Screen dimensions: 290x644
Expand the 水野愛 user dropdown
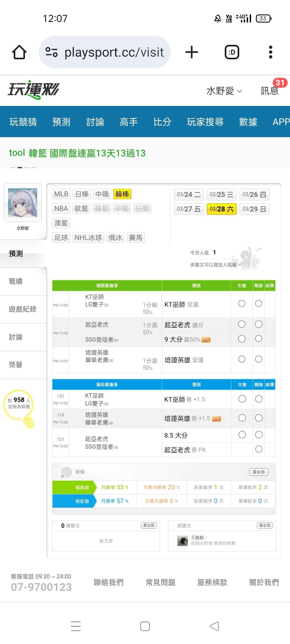(224, 91)
